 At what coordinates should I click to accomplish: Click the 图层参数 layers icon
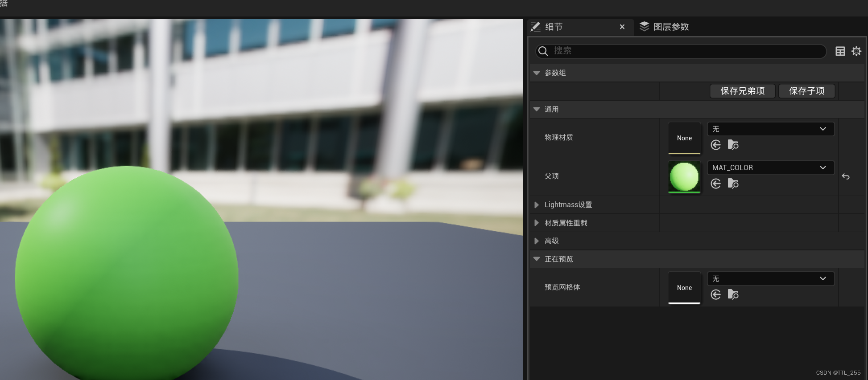pyautogui.click(x=644, y=27)
